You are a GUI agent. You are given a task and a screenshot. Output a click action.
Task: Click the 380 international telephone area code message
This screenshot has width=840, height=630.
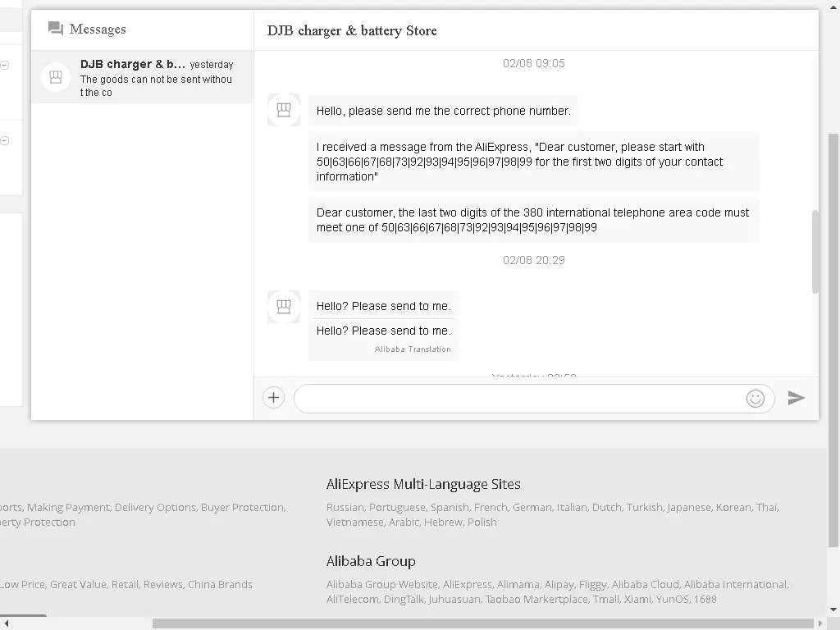pos(533,220)
